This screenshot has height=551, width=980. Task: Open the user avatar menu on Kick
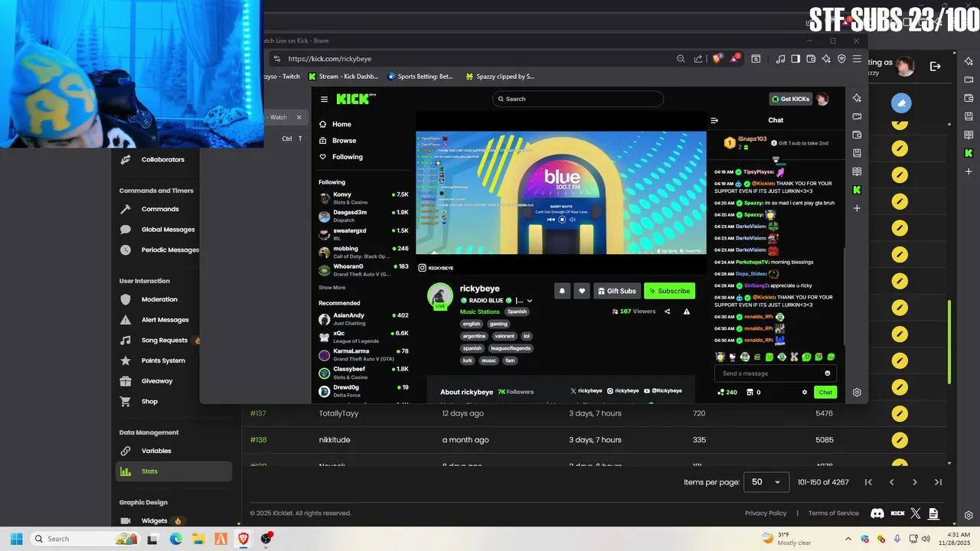(x=822, y=99)
